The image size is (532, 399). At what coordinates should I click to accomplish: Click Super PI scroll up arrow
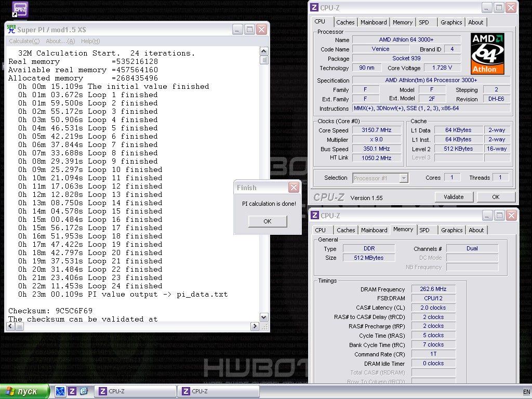coord(263,51)
